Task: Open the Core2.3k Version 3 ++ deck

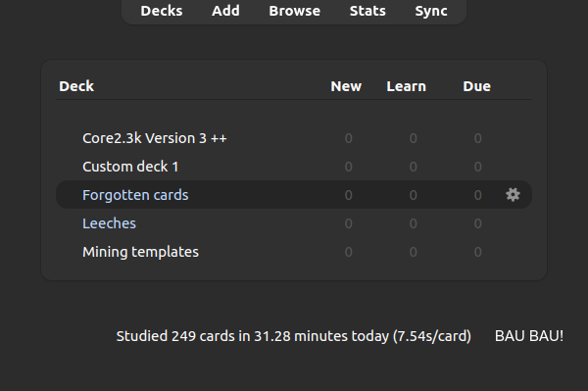Action: coord(155,138)
